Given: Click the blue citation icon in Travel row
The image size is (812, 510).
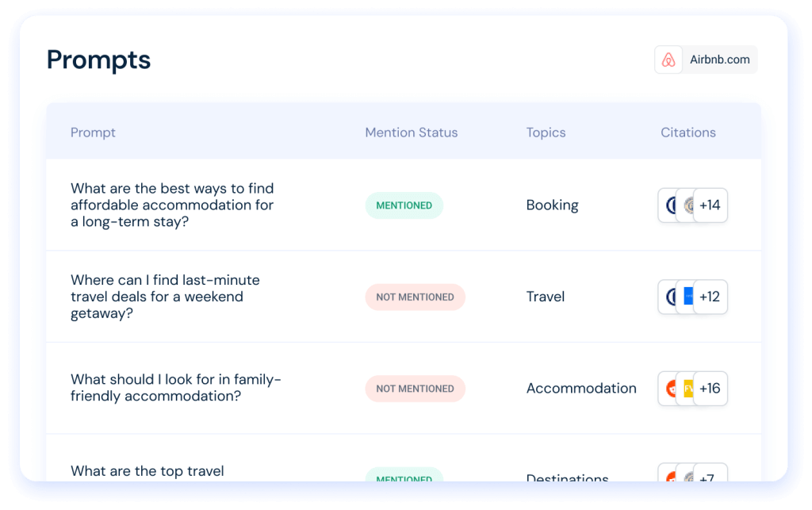Looking at the screenshot, I should [688, 297].
